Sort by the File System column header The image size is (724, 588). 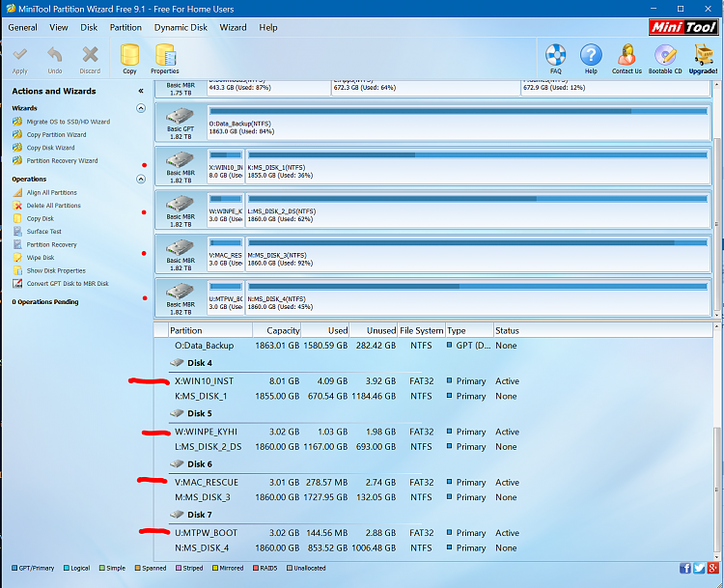(x=422, y=331)
